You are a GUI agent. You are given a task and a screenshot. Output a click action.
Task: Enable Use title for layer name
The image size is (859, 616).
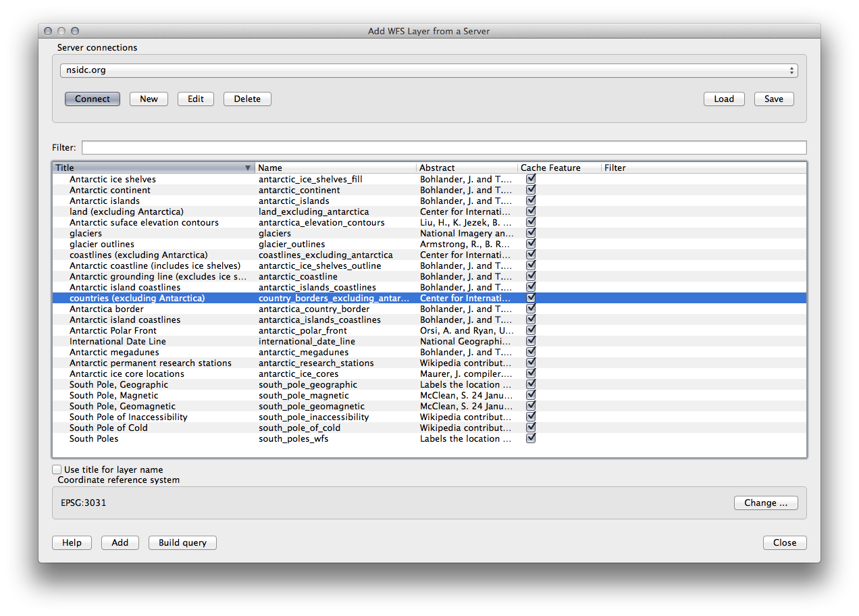pos(57,469)
